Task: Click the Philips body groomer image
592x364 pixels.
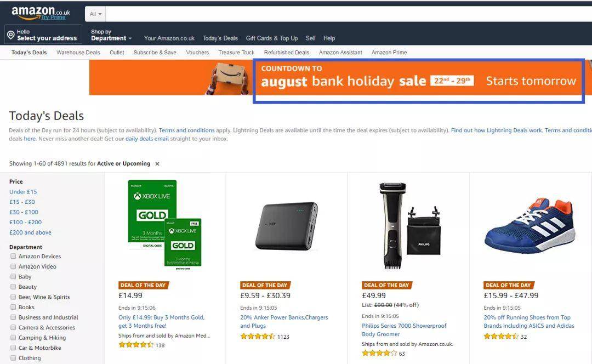Action: pyautogui.click(x=408, y=225)
